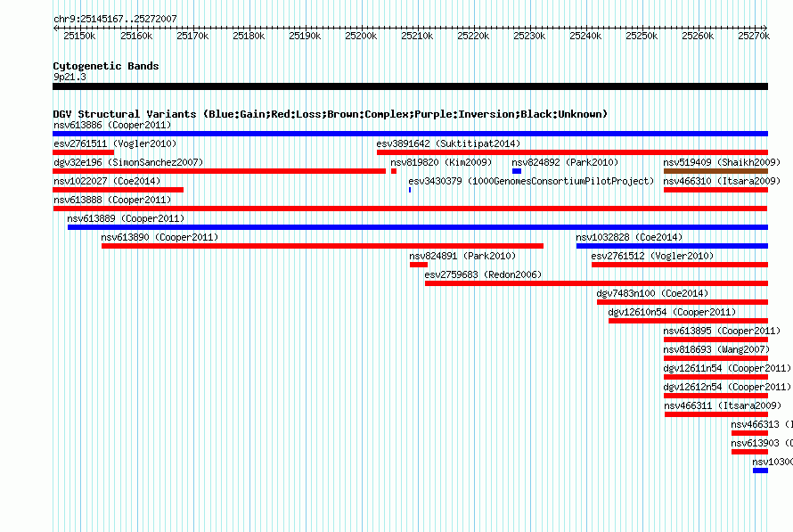Click the 9p21.3 band label

pos(69,77)
